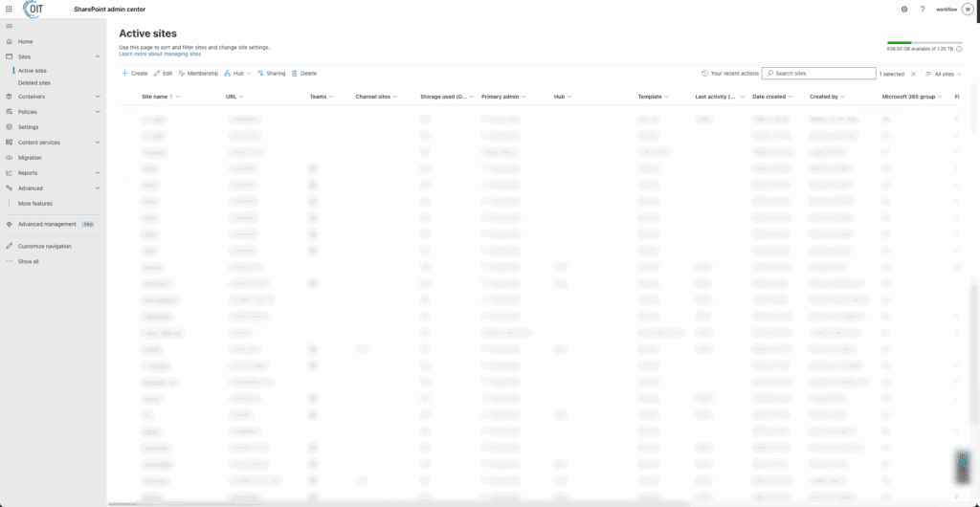Select Active sites in navigation
980x507 pixels.
pos(32,71)
